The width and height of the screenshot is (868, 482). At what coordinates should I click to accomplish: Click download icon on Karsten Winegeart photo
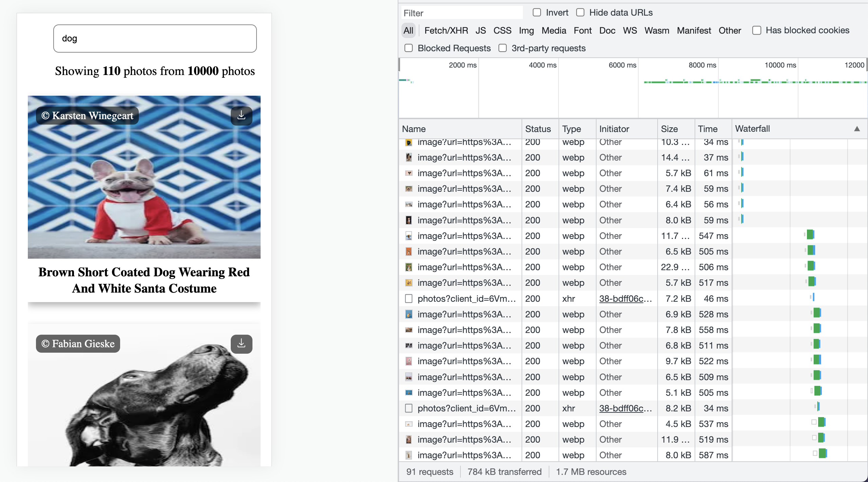[241, 116]
